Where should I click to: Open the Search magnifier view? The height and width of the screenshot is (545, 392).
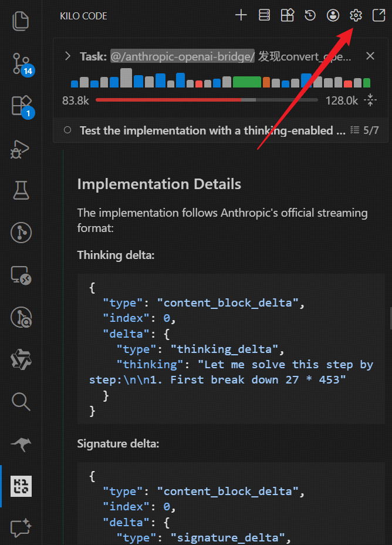pos(21,402)
